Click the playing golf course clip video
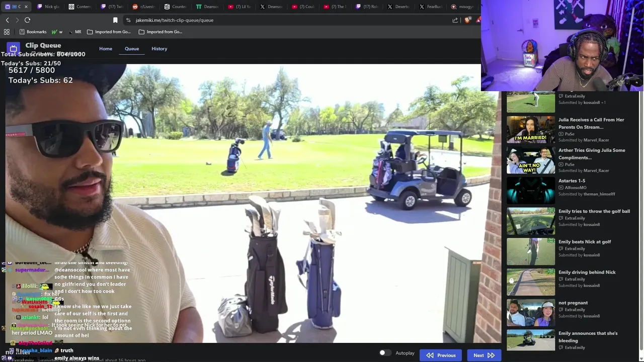644x362 pixels. [253, 203]
